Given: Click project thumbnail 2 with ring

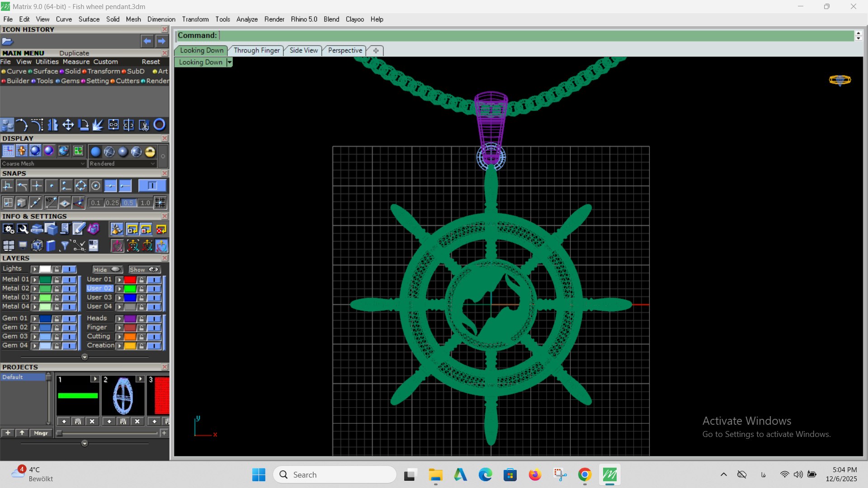Looking at the screenshot, I should coord(123,395).
